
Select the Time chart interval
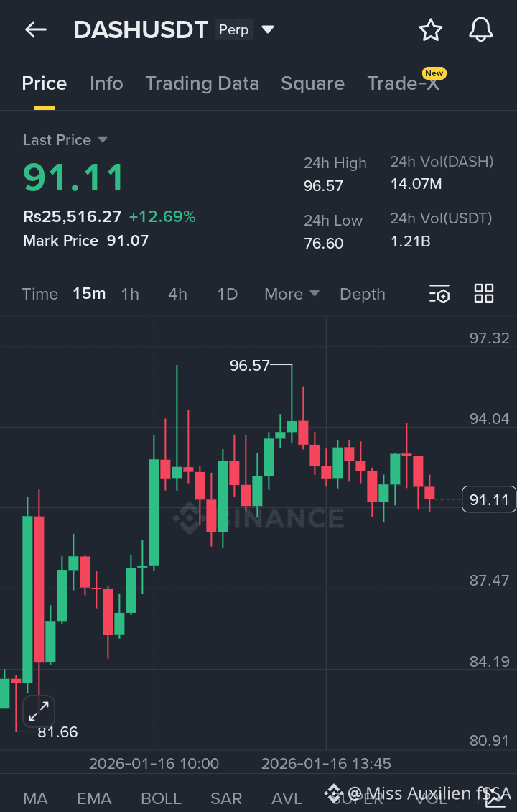39,294
